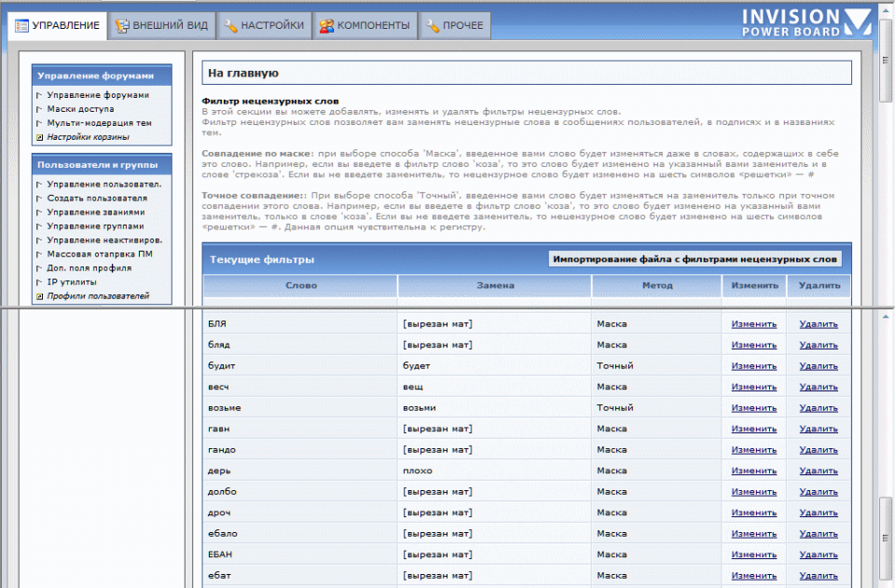895x588 pixels.
Task: Open the ПРОЧЕЕ tab
Action: click(456, 26)
